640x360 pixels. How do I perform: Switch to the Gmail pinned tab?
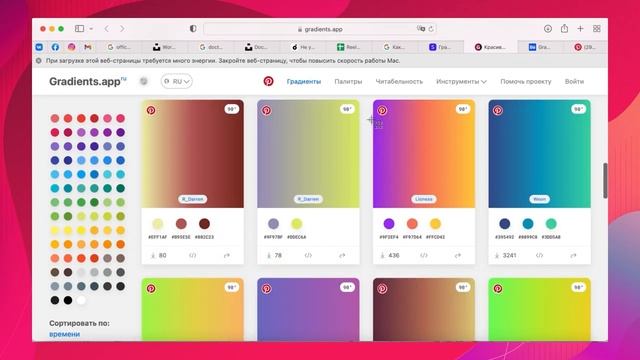tap(87, 47)
